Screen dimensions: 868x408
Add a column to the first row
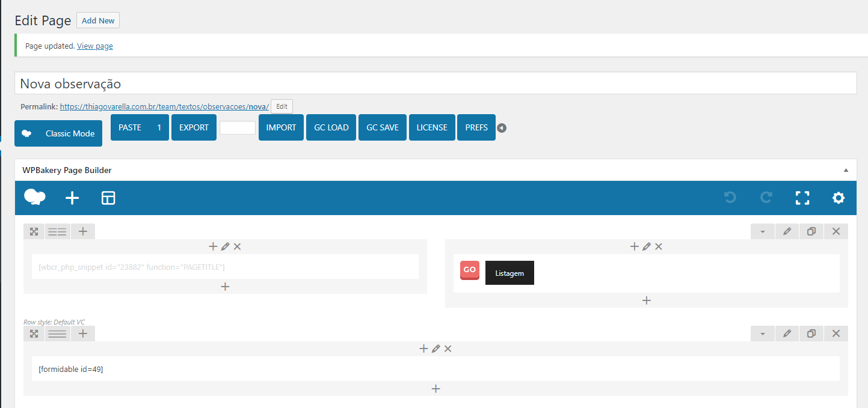(x=83, y=231)
